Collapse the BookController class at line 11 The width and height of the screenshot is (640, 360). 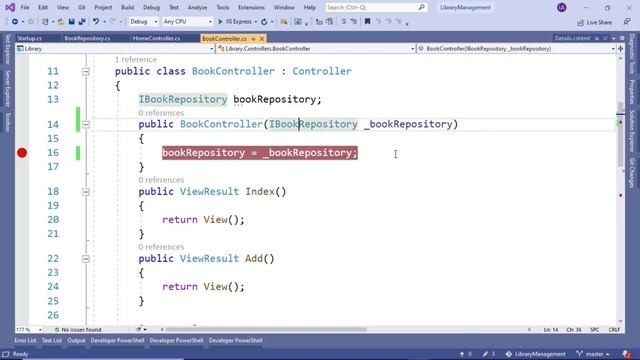click(x=85, y=71)
